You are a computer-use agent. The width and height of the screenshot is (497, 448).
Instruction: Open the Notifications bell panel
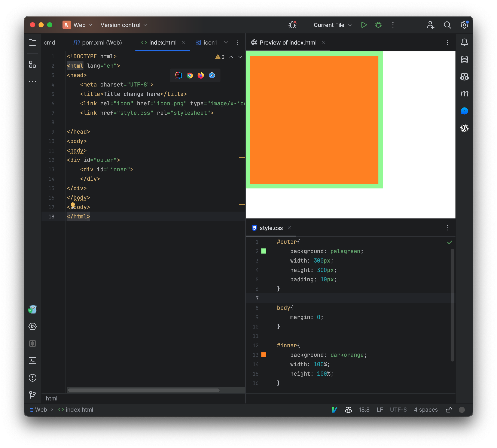464,42
